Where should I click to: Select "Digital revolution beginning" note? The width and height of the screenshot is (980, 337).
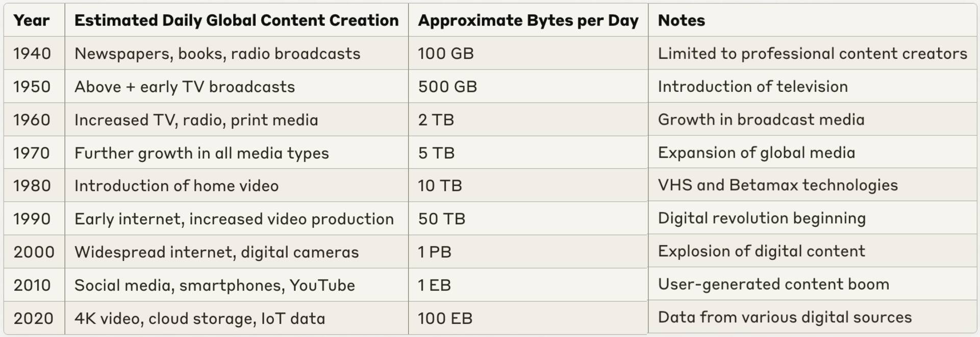(x=762, y=218)
